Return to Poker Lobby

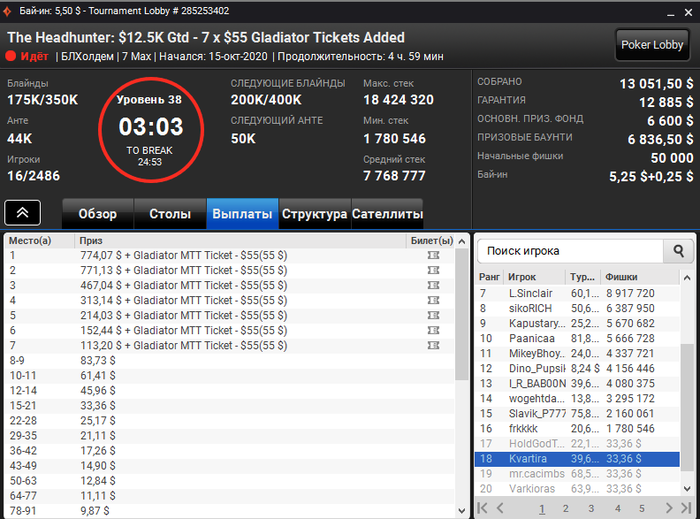pos(652,45)
